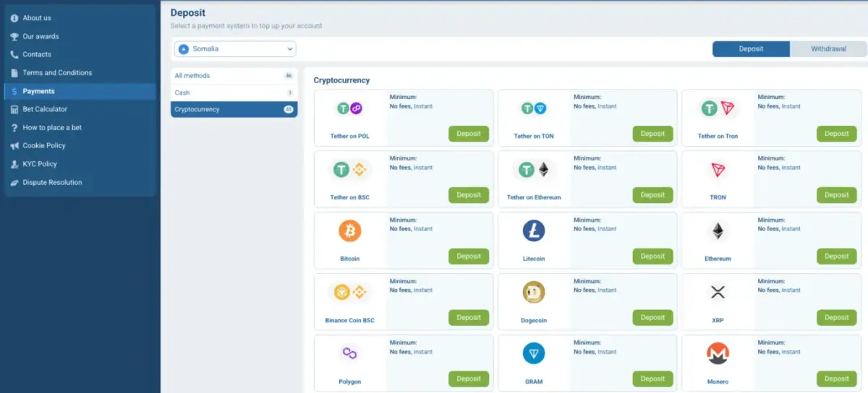868x393 pixels.
Task: Click Deposit for Monero
Action: 836,379
